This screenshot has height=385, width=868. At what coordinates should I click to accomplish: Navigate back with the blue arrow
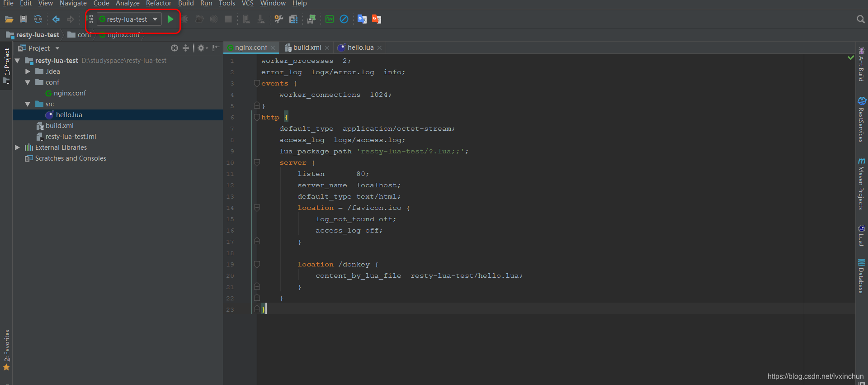(56, 19)
